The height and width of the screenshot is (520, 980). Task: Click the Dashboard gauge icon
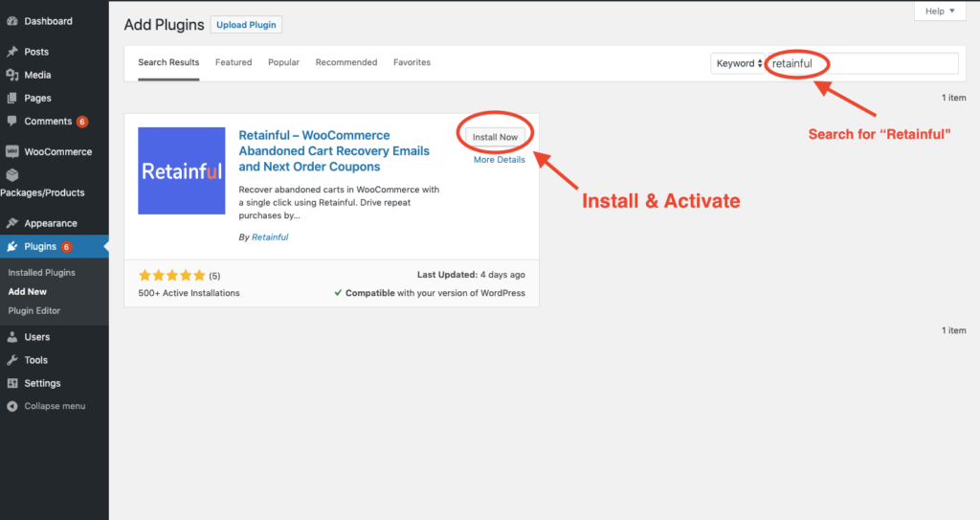coord(11,21)
